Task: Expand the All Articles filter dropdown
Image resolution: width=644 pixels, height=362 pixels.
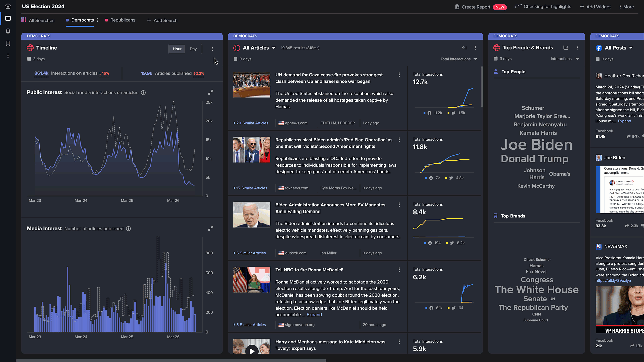Action: click(x=274, y=48)
